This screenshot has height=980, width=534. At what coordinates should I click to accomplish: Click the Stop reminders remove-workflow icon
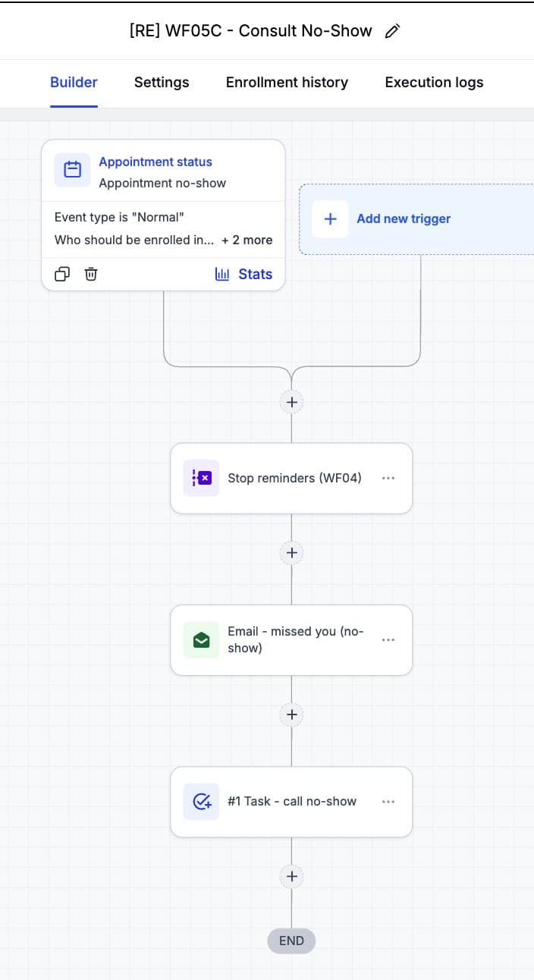[201, 478]
